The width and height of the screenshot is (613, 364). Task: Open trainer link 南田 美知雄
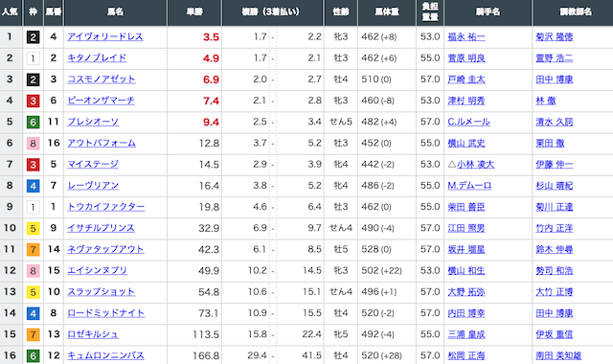coord(558,355)
